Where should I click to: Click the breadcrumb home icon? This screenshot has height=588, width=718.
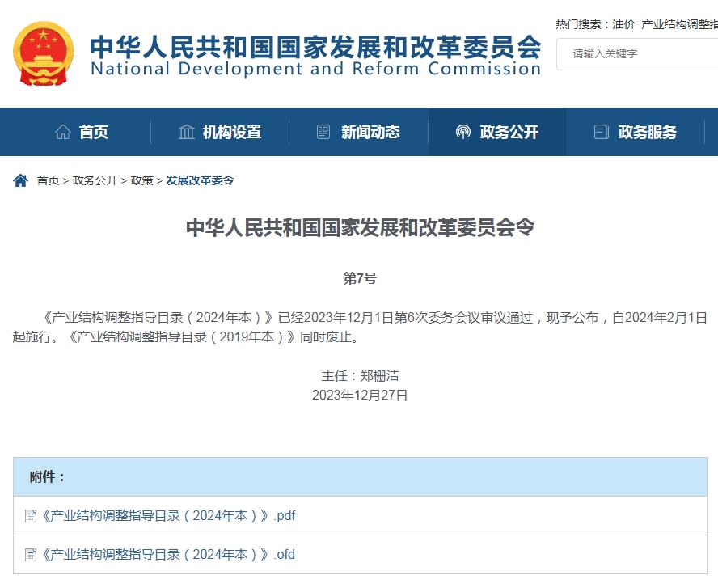20,180
